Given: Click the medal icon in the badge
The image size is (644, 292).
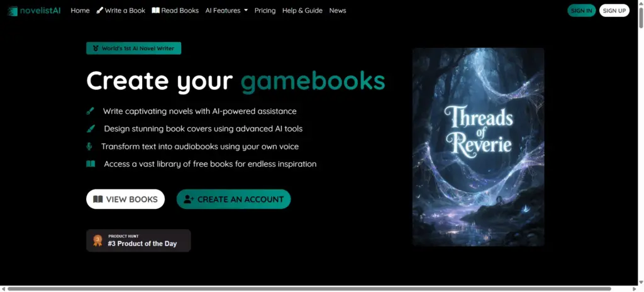Looking at the screenshot, I should (96, 48).
